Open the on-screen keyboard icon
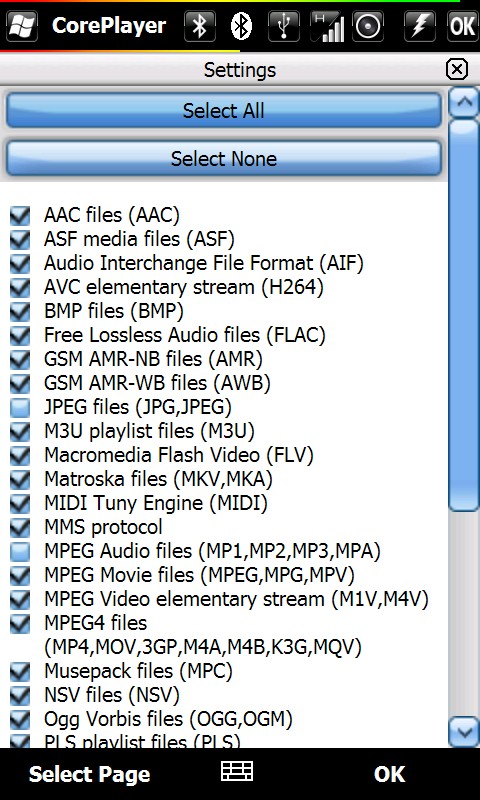This screenshot has height=800, width=480. (x=237, y=771)
